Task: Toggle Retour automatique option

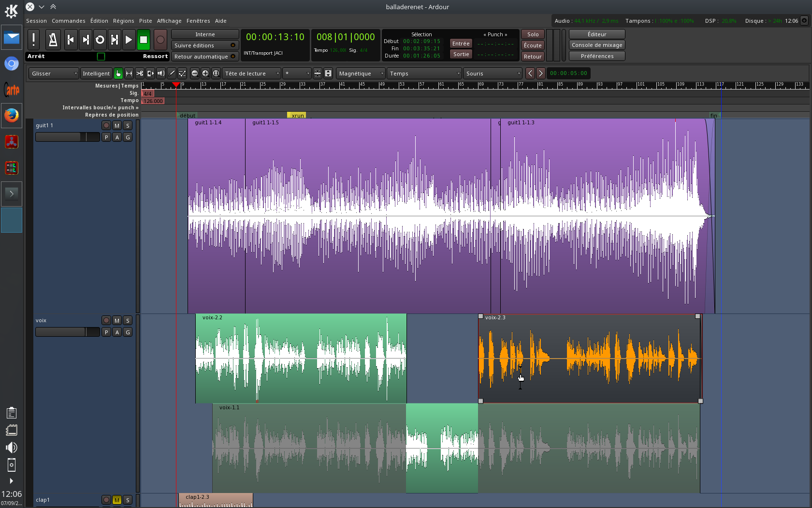Action: pos(205,57)
